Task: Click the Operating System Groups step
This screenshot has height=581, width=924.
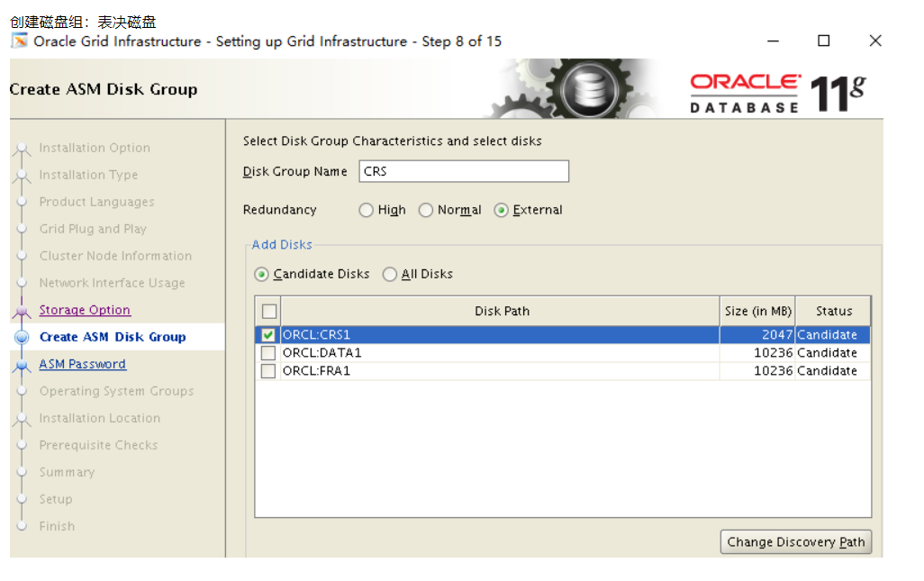Action: click(117, 391)
